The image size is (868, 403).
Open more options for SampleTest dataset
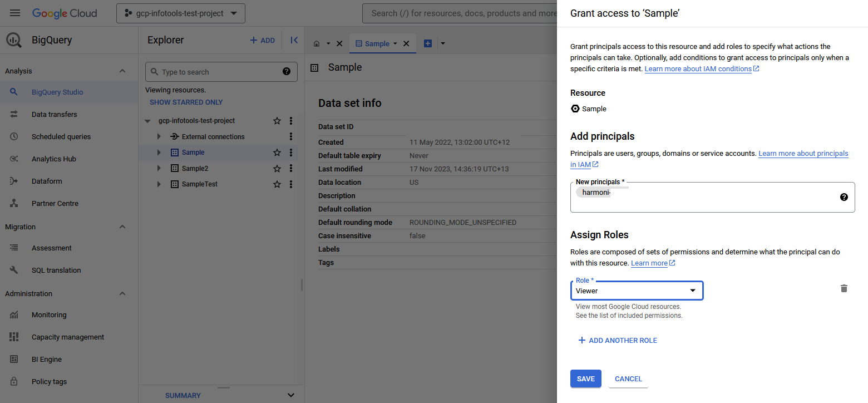coord(291,184)
